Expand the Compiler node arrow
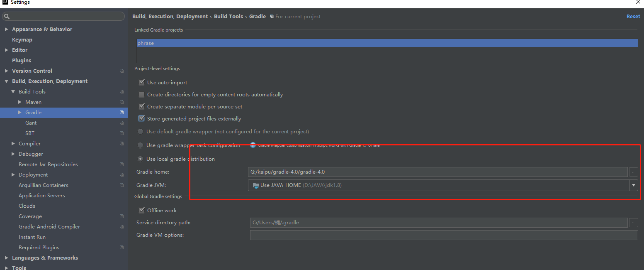Image resolution: width=644 pixels, height=270 pixels. 13,144
